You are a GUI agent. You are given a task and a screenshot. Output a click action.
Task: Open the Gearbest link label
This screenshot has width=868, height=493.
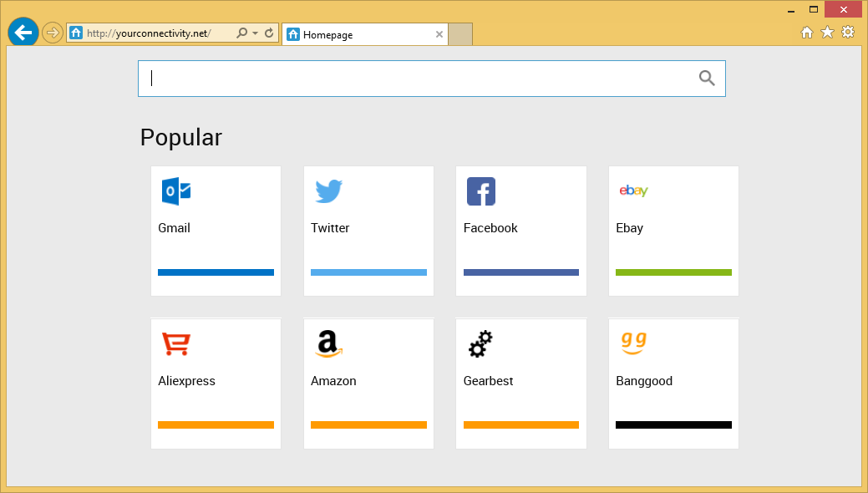[x=488, y=381]
